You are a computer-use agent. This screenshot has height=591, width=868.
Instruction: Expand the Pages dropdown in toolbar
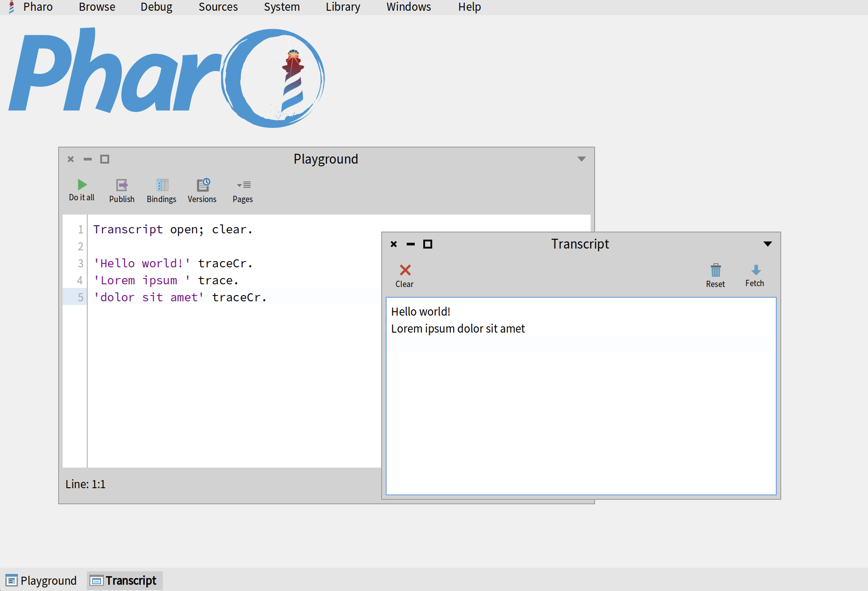coord(243,185)
